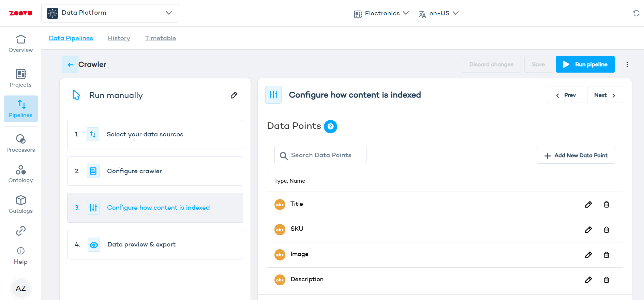The image size is (644, 300).
Task: Click the Search Data Points field
Action: [320, 155]
